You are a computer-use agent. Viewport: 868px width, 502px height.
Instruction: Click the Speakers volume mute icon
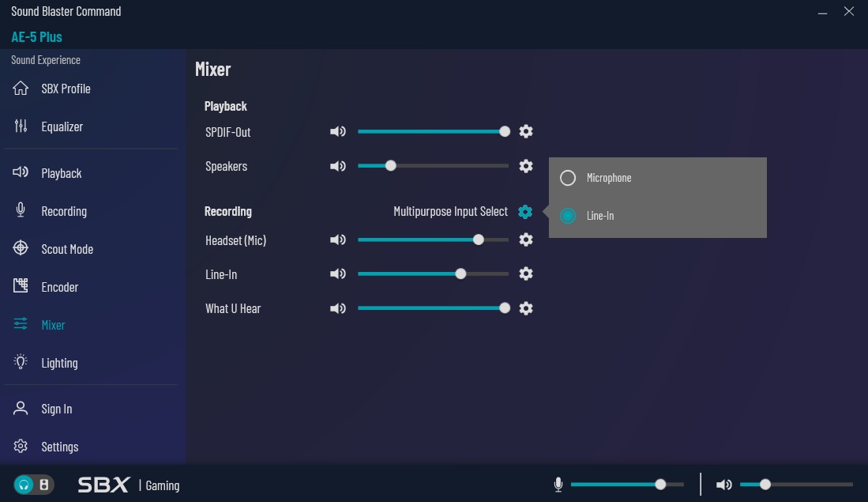coord(338,166)
